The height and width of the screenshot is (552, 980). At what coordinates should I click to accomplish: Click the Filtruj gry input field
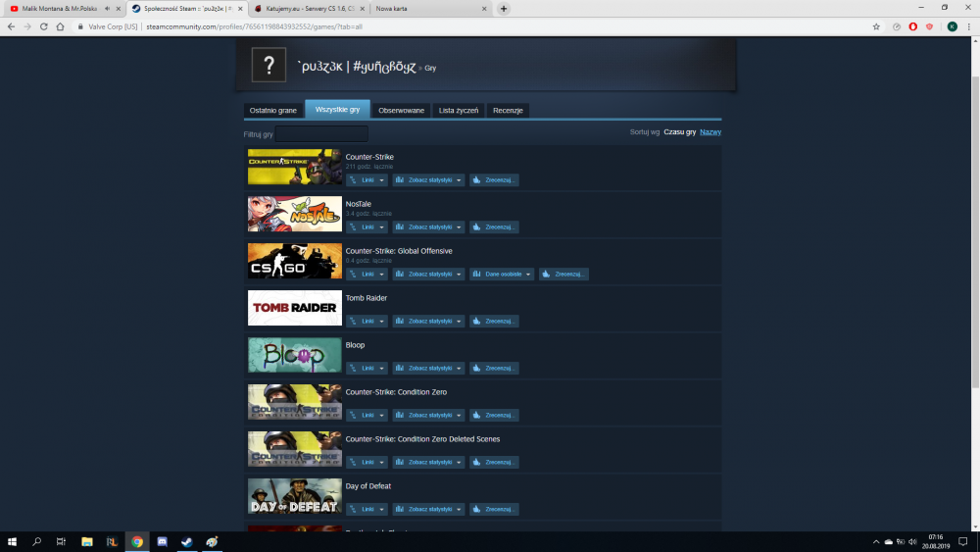pyautogui.click(x=321, y=133)
